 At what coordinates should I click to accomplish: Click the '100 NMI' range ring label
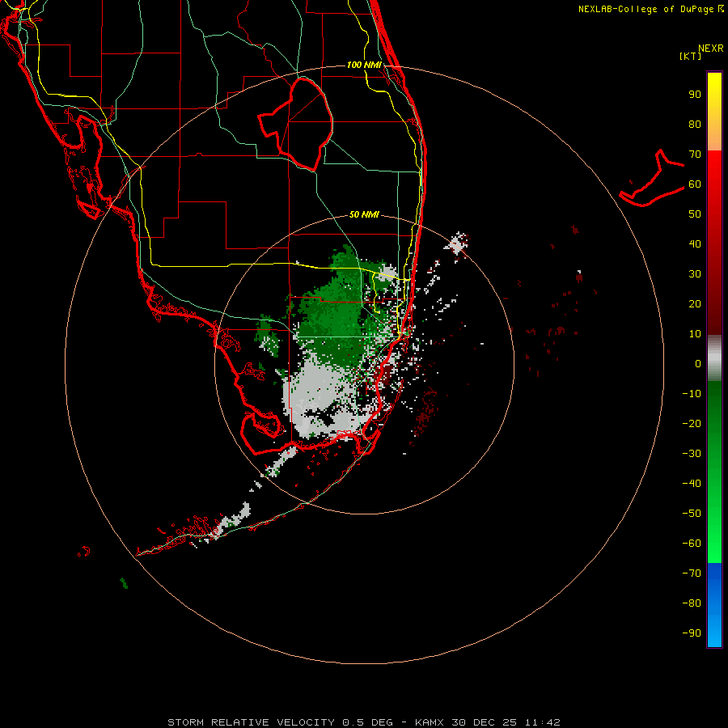point(364,65)
